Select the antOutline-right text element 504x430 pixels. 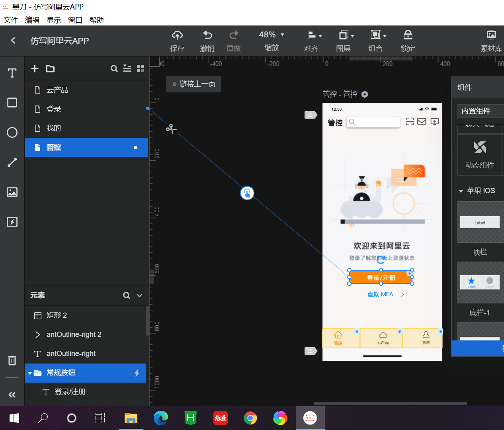tap(85, 354)
